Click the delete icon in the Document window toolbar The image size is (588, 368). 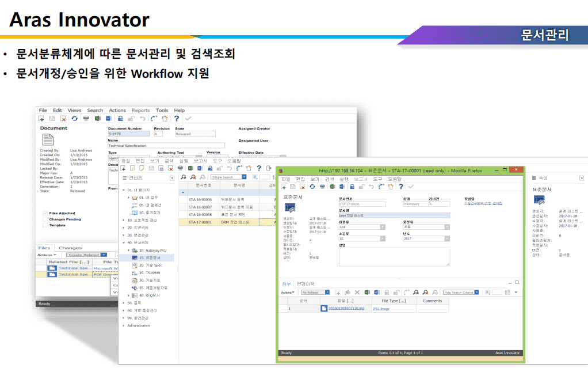click(63, 119)
